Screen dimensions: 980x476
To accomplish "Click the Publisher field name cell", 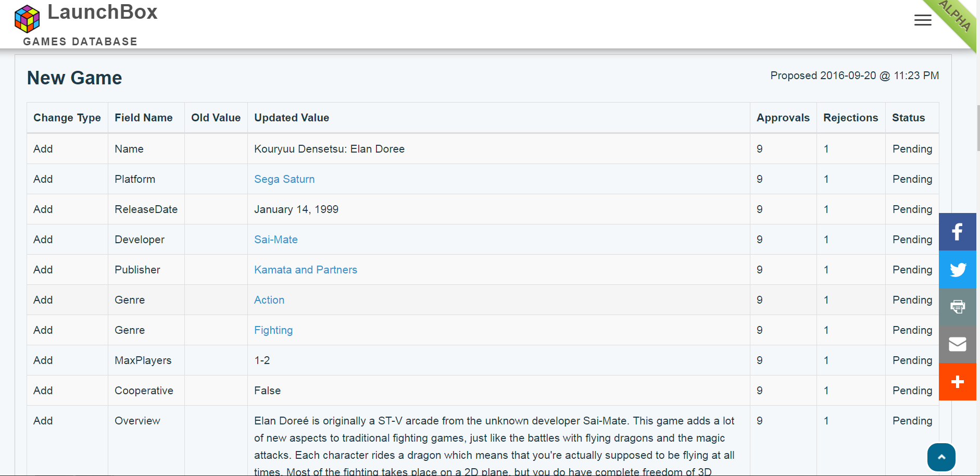I will click(x=146, y=270).
